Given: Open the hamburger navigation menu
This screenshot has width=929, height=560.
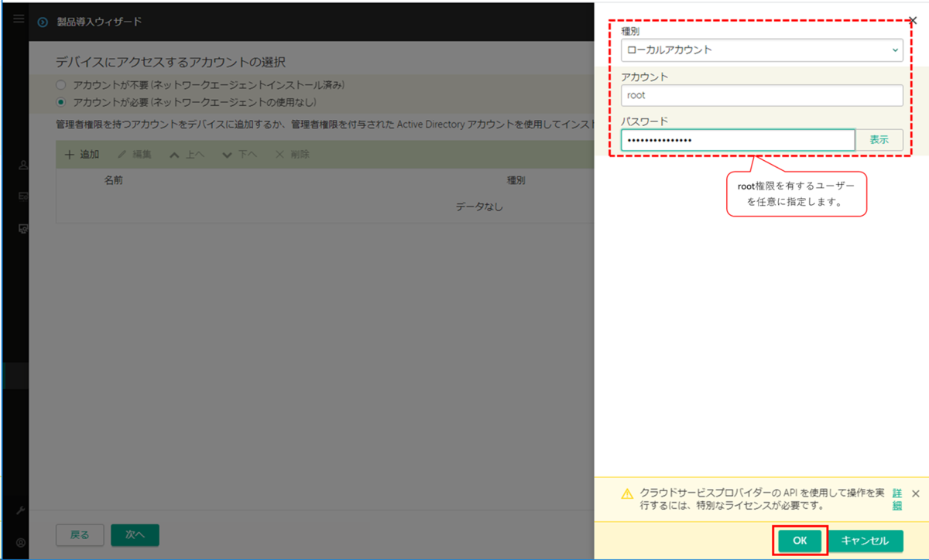Looking at the screenshot, I should point(18,19).
